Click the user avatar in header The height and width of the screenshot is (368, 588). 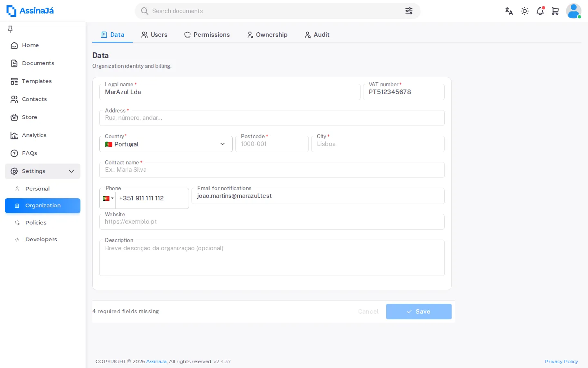click(574, 11)
